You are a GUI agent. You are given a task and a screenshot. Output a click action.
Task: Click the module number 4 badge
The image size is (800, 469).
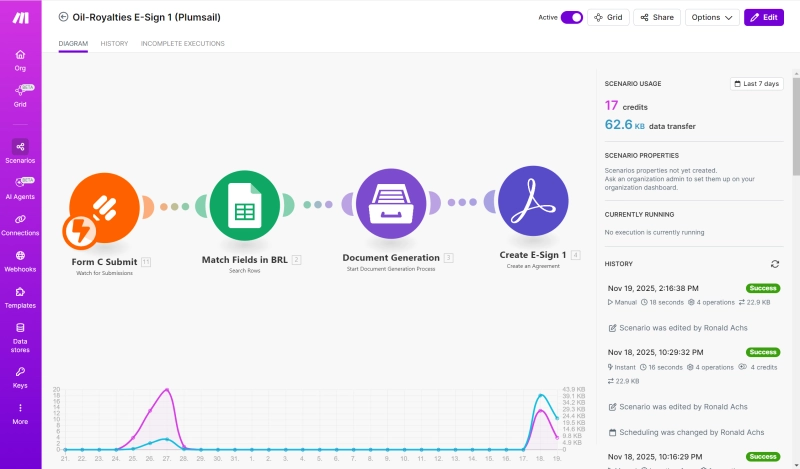click(576, 255)
